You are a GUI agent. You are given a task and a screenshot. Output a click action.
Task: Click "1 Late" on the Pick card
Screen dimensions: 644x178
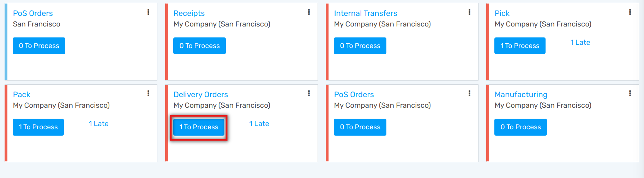pos(580,43)
